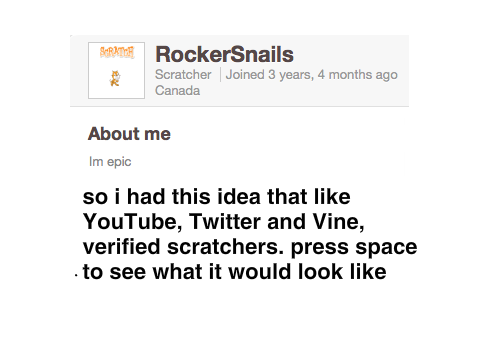Viewport: 480px width, 360px height.
Task: Click the Scratcher status label
Action: coord(183,75)
